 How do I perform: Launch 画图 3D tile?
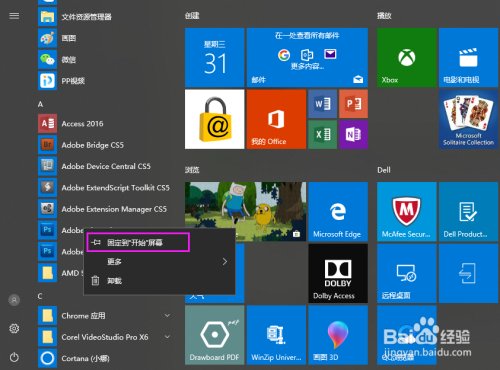[338, 335]
